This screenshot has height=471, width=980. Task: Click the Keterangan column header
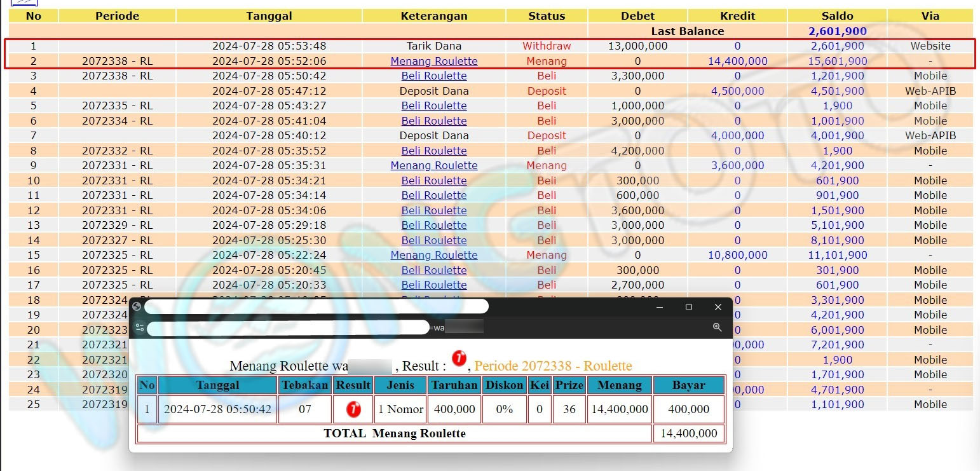pyautogui.click(x=433, y=16)
